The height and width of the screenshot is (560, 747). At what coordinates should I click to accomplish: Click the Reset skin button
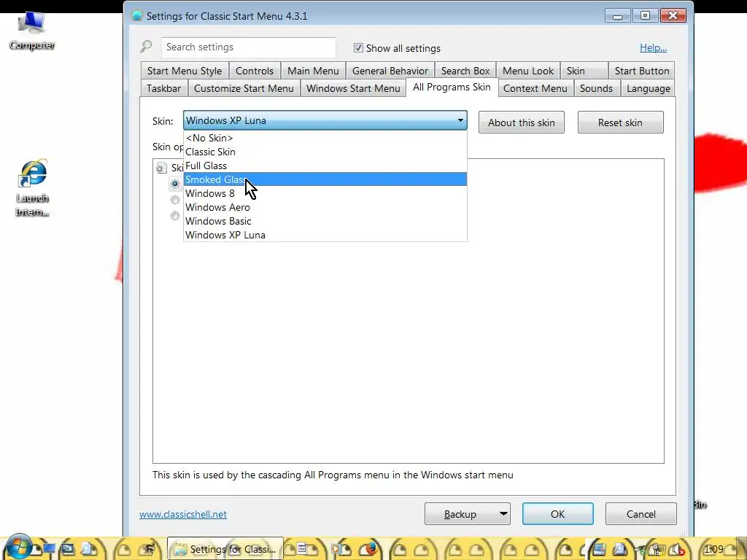coord(620,122)
